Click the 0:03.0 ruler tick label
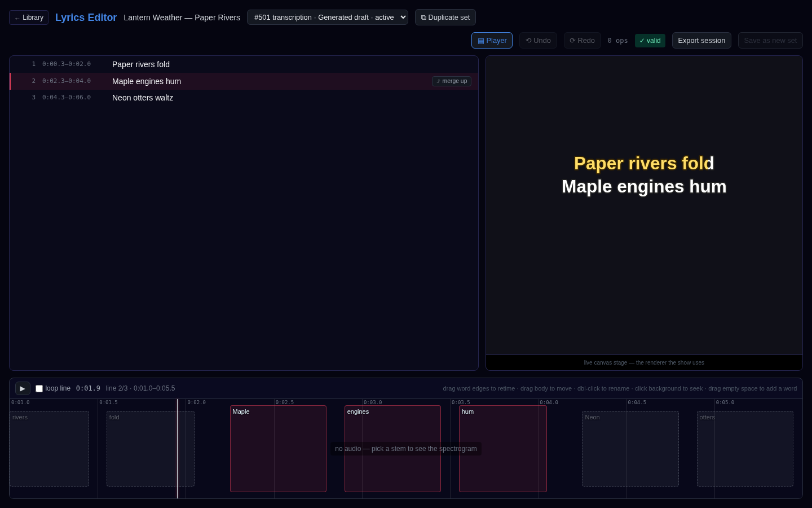Viewport: 812px width, 508px height. pyautogui.click(x=373, y=402)
